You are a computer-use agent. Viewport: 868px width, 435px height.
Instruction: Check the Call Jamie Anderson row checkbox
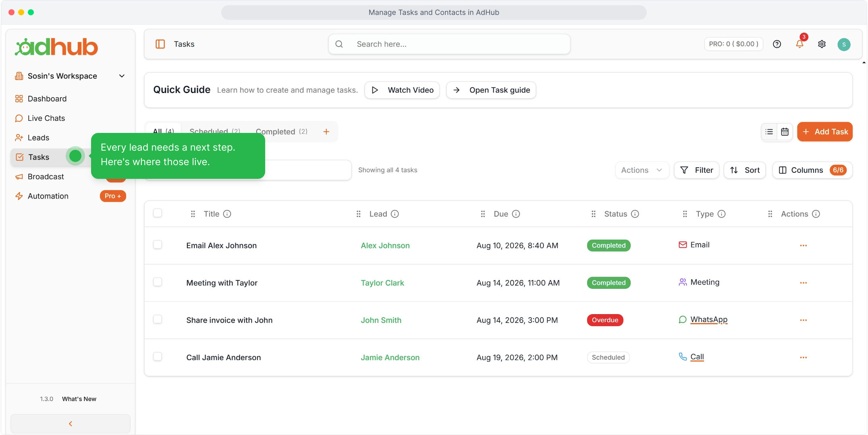158,356
